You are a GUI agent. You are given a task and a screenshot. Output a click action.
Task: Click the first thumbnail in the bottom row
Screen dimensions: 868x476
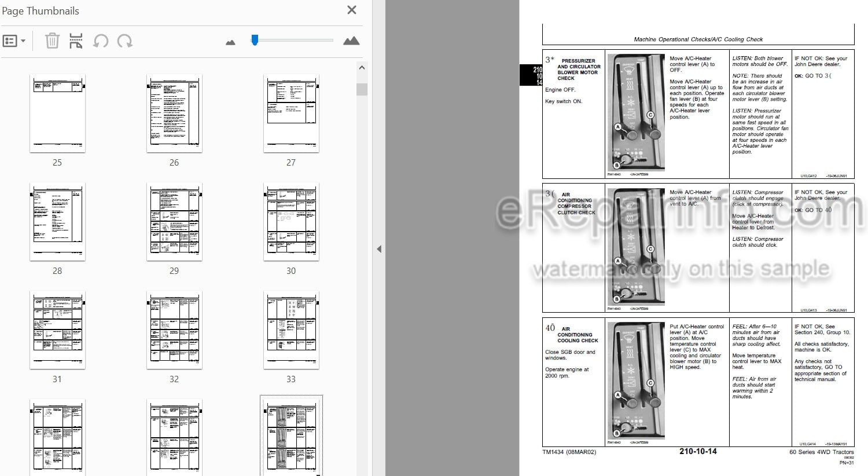tap(57, 438)
